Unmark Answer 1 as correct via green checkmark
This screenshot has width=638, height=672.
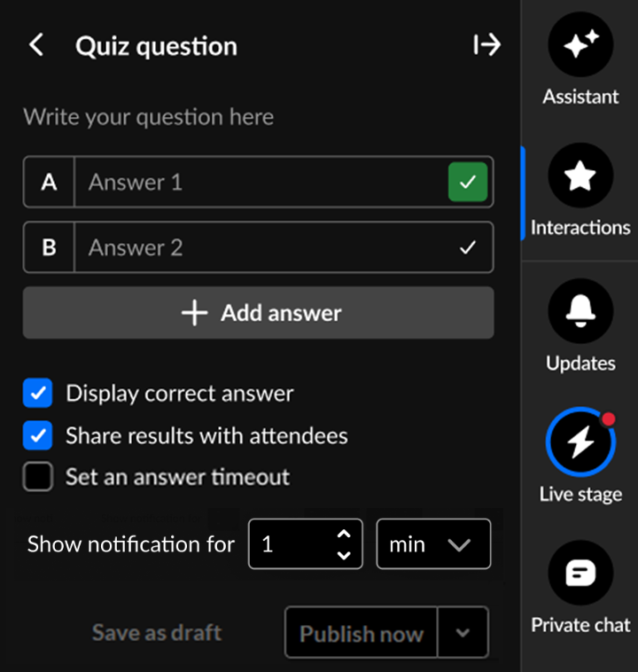click(x=468, y=182)
